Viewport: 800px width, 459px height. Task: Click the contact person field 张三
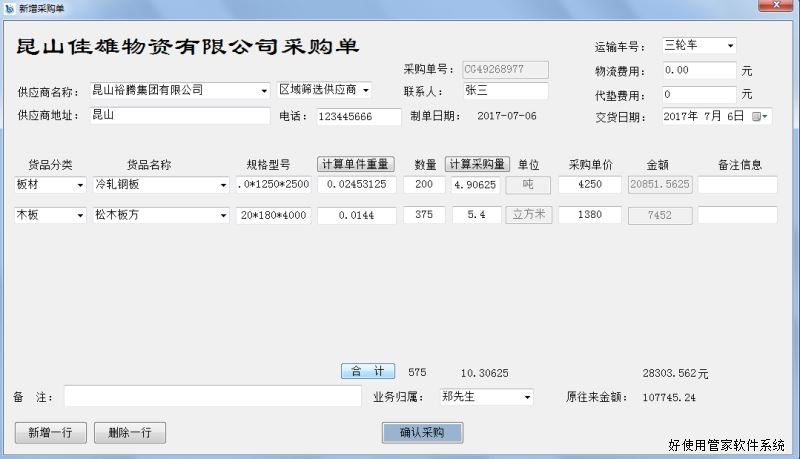point(505,91)
